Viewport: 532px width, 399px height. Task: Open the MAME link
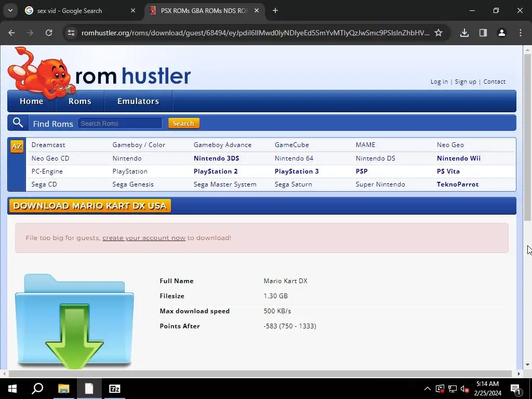tap(365, 145)
